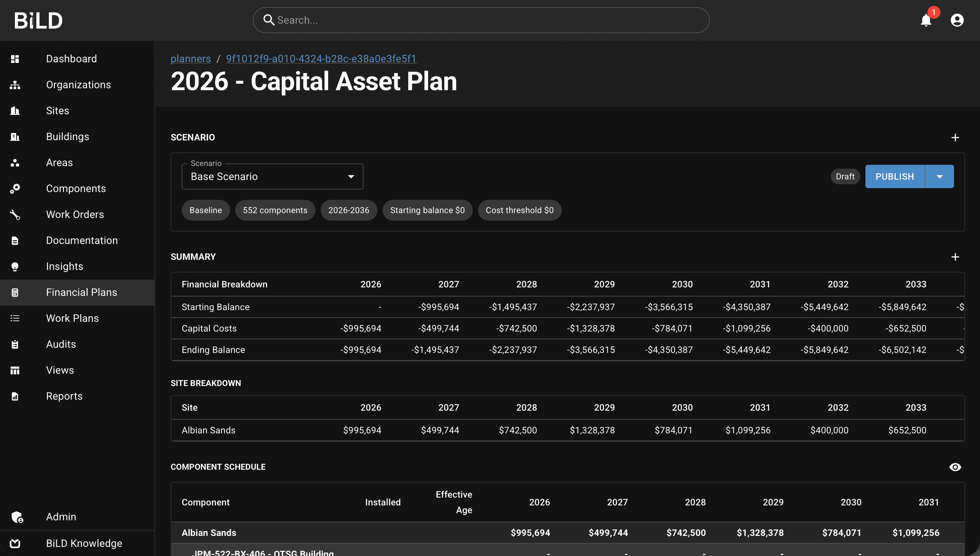Click the 552 components chip
980x556 pixels.
pos(275,210)
